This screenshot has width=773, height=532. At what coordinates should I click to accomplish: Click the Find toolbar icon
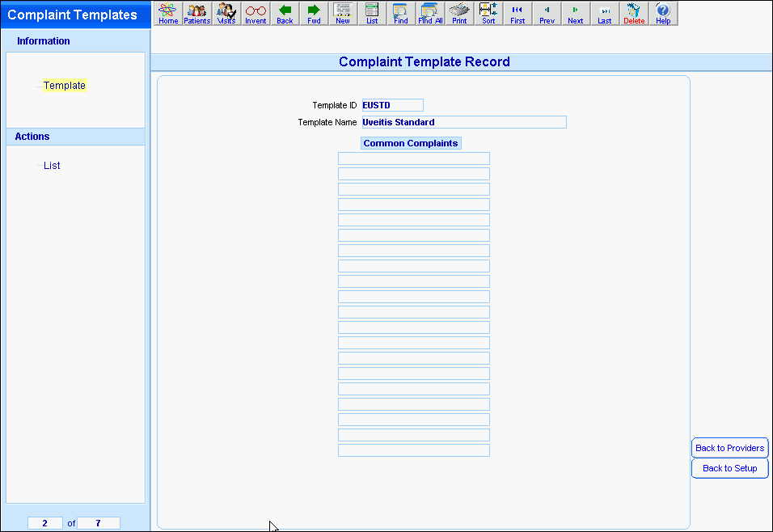point(401,13)
